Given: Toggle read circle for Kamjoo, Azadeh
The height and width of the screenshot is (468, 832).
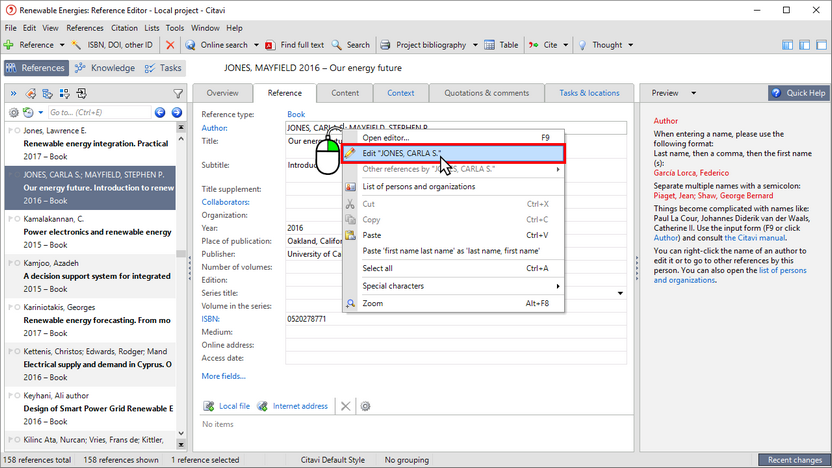Looking at the screenshot, I should tap(18, 263).
